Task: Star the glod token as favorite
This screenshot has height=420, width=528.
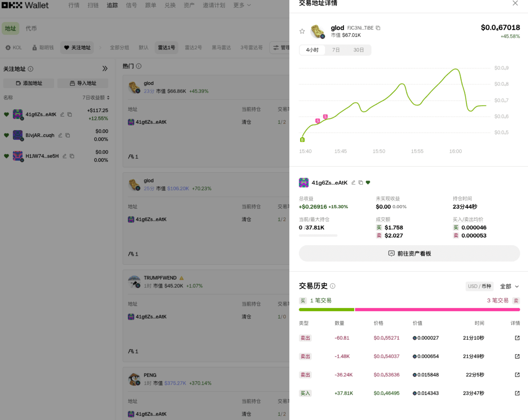Action: click(302, 31)
